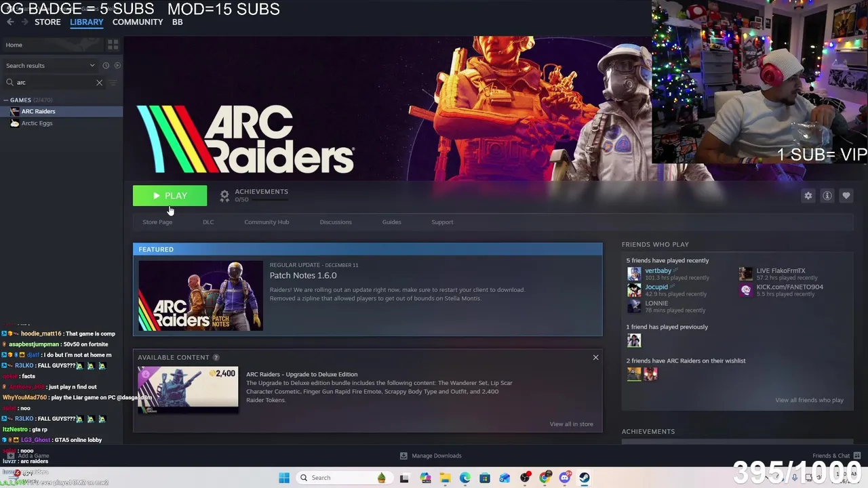Open the Discussions tab
The width and height of the screenshot is (868, 488).
(336, 222)
